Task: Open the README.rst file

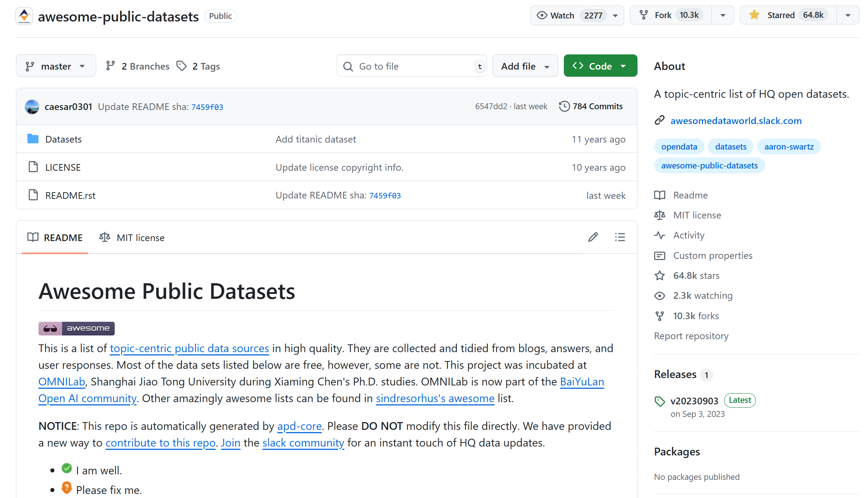Action: tap(70, 195)
